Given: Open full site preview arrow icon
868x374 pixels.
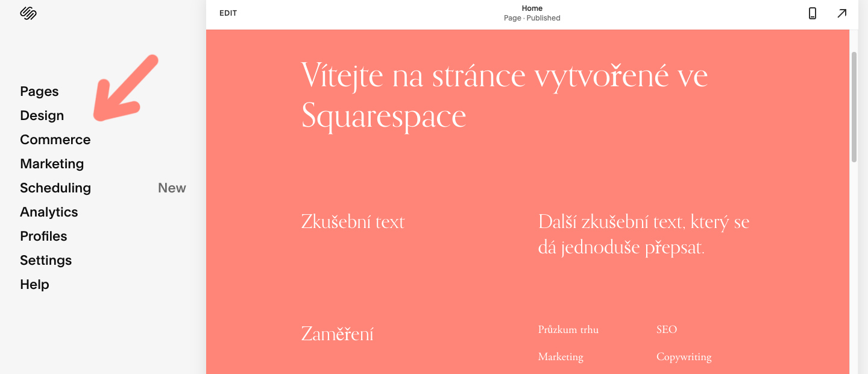Looking at the screenshot, I should [x=842, y=13].
